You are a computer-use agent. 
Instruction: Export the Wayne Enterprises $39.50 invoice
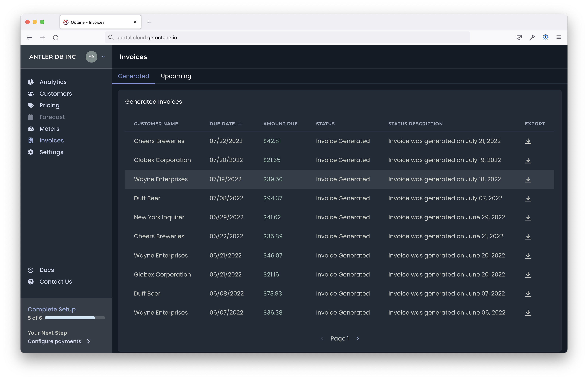(528, 179)
